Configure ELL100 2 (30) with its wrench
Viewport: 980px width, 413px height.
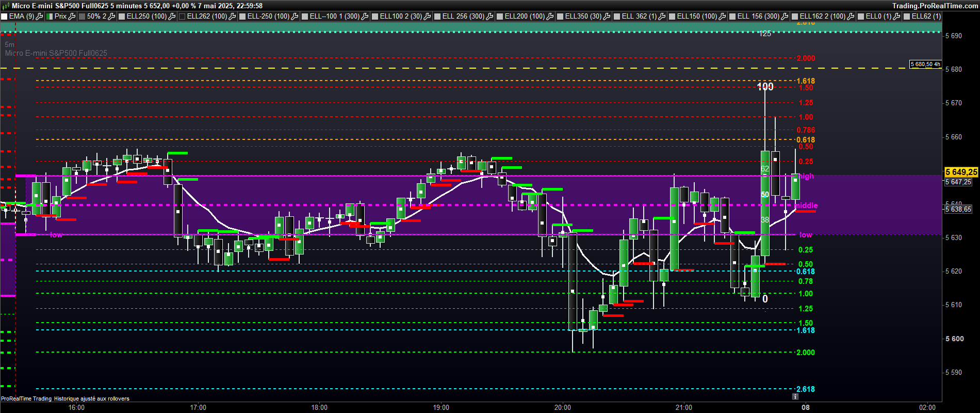[x=428, y=16]
